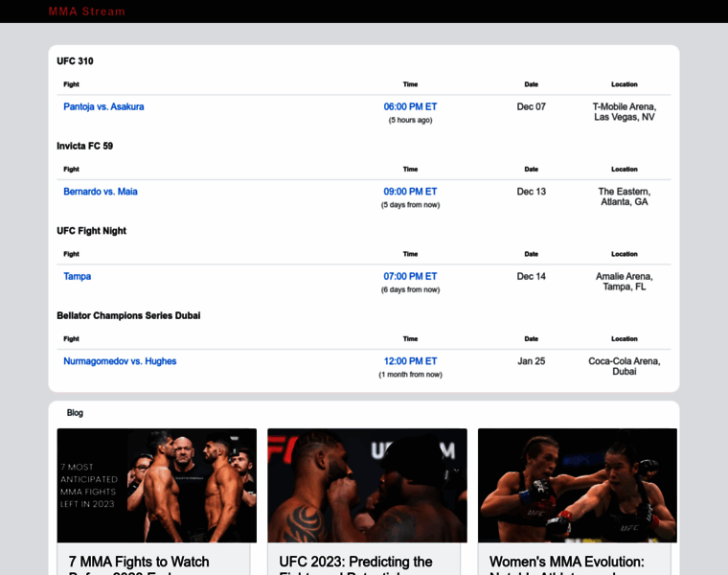Open the Pantoja vs. Asakura fight link
This screenshot has width=728, height=575.
click(x=103, y=106)
